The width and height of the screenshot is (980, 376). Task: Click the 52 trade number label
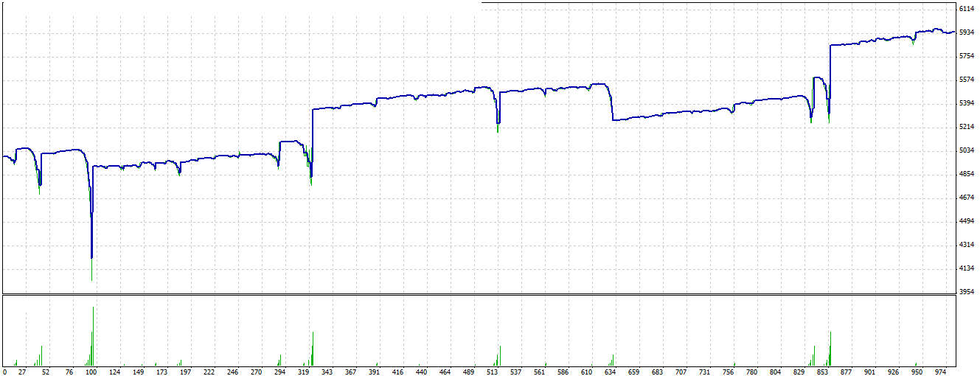[x=45, y=372]
